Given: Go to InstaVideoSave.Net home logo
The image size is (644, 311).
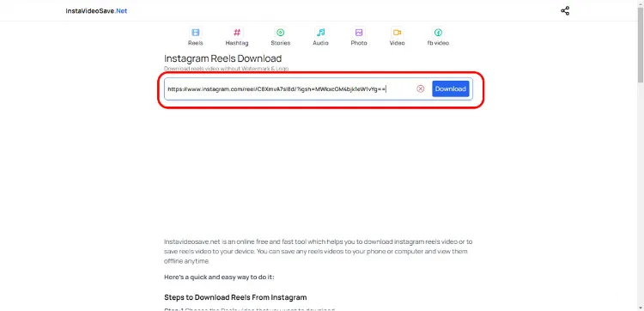Looking at the screenshot, I should 96,11.
